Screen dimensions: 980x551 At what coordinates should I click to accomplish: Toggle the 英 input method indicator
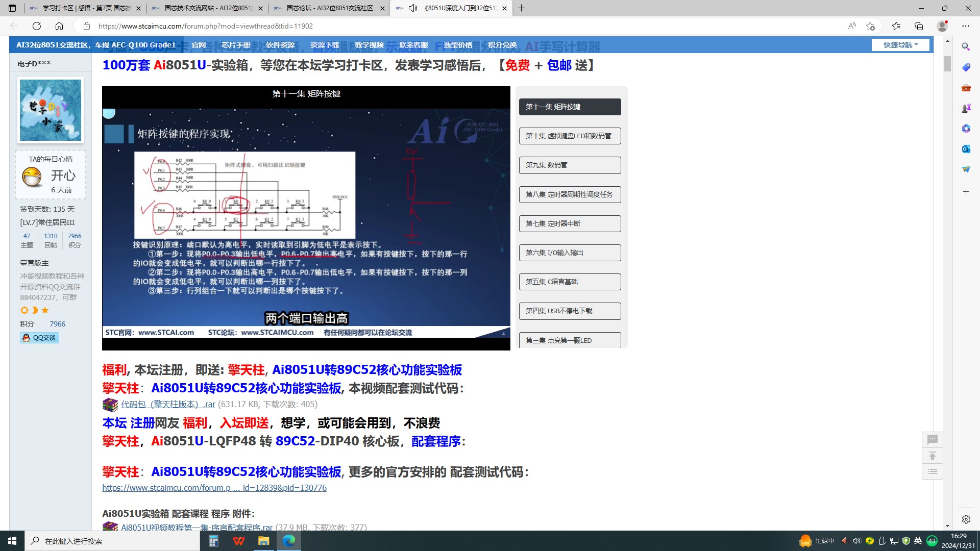pyautogui.click(x=918, y=541)
